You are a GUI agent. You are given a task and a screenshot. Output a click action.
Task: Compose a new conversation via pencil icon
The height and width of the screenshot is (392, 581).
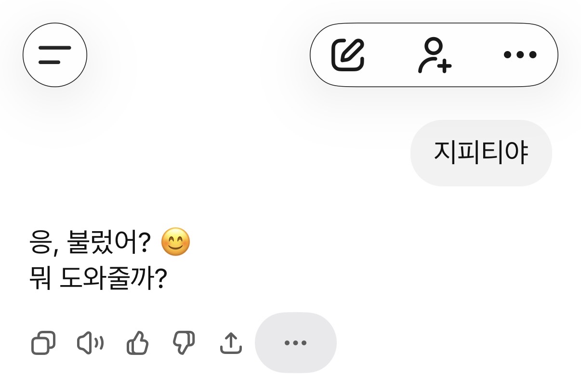tap(348, 55)
